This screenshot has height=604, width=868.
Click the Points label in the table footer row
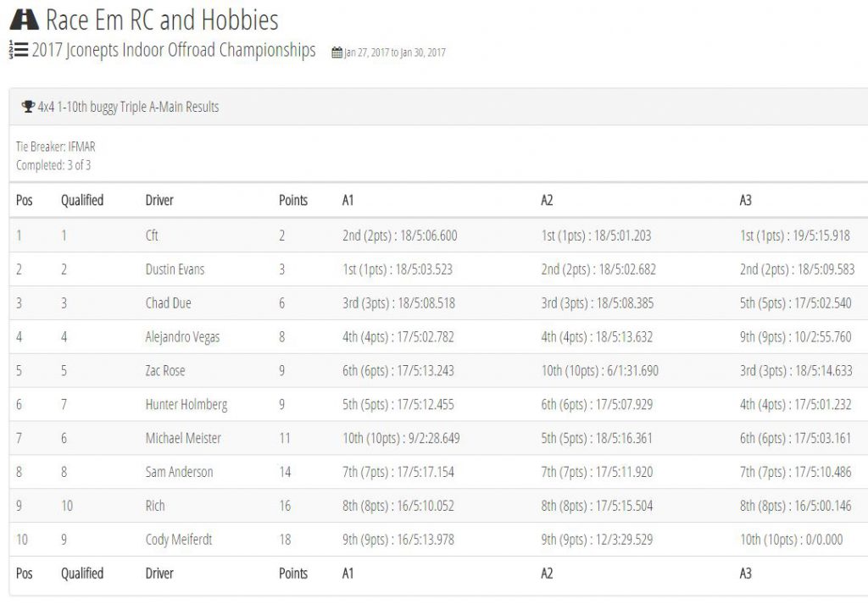tap(293, 574)
